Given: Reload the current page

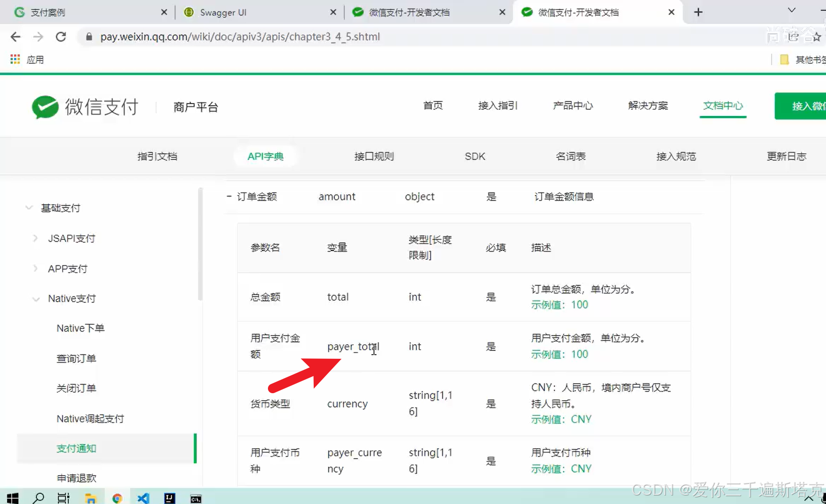Looking at the screenshot, I should point(61,37).
